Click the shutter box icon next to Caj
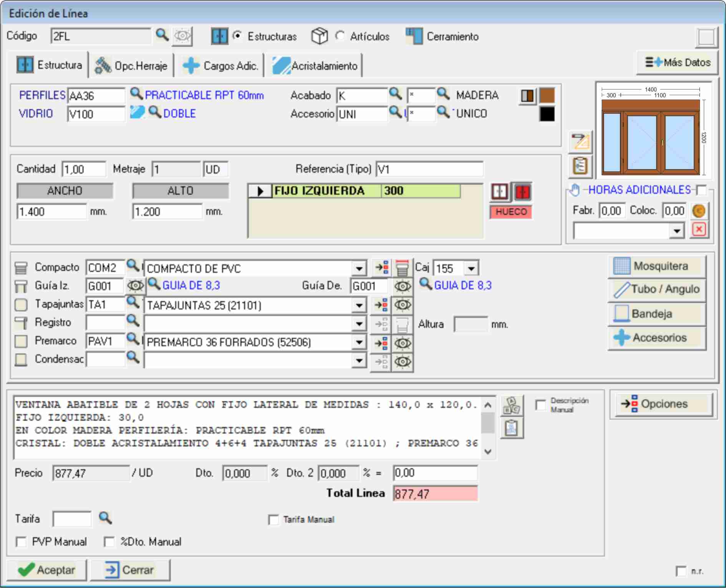Viewport: 726px width, 588px height. 402,267
